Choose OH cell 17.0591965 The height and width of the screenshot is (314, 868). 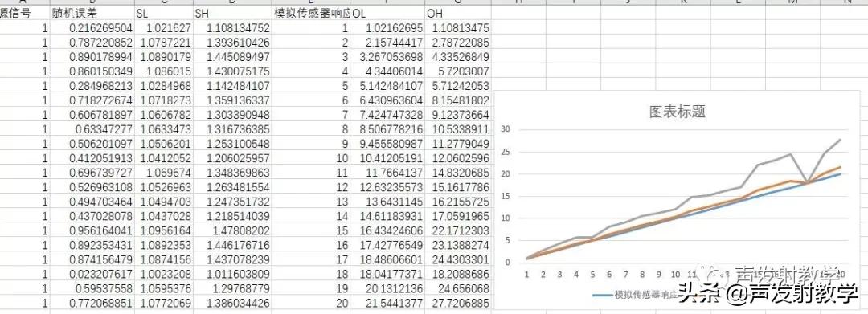click(458, 216)
